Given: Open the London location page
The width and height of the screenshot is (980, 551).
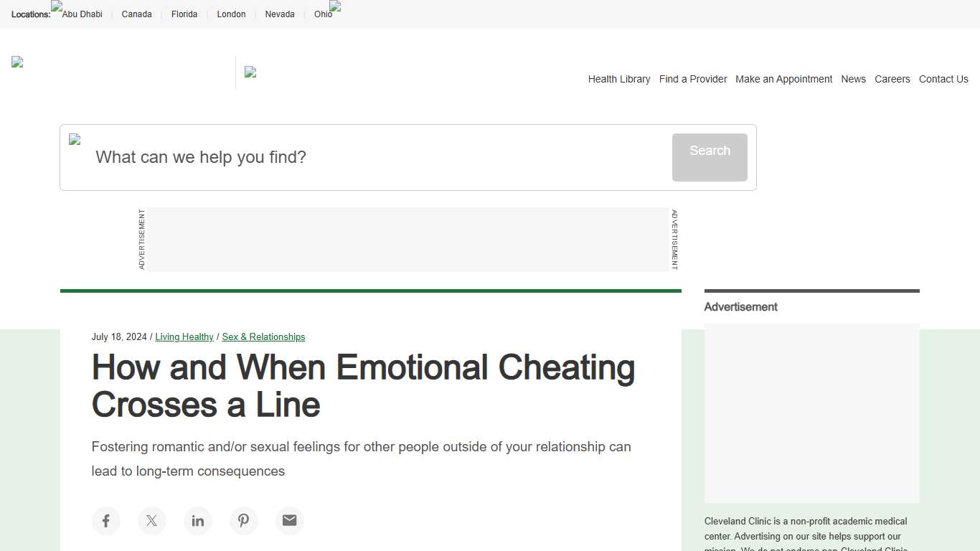Looking at the screenshot, I should coord(231,14).
